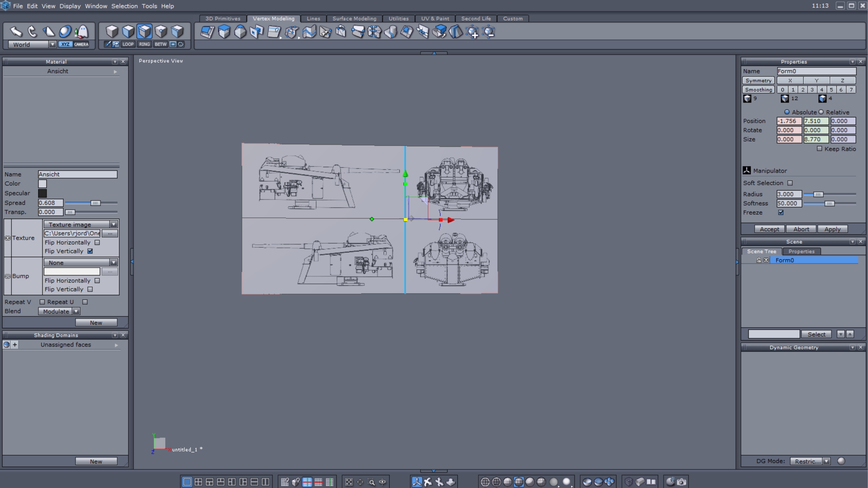The image size is (868, 488).
Task: Toggle the CAMERA axis mode button
Action: coord(81,44)
